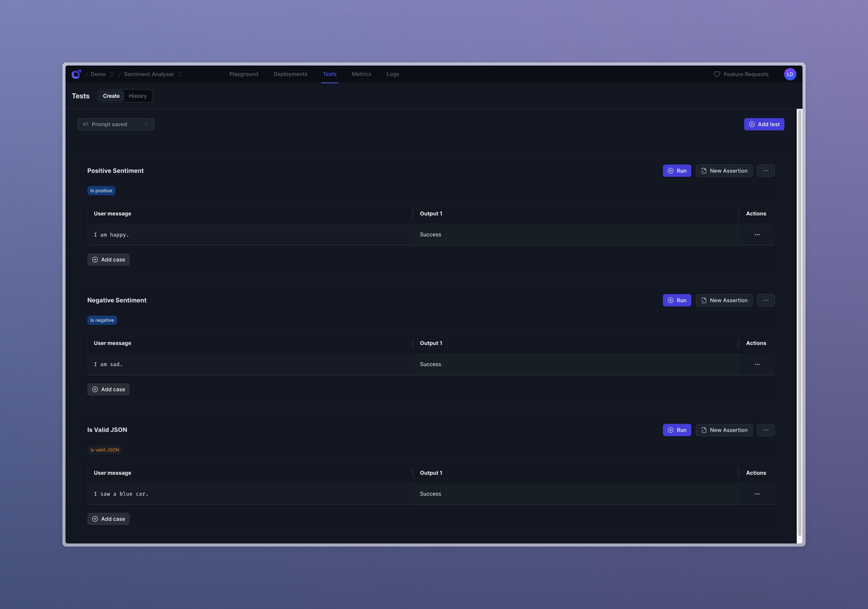Switch to the History view of Tests
Image resolution: width=868 pixels, height=609 pixels.
tap(137, 96)
